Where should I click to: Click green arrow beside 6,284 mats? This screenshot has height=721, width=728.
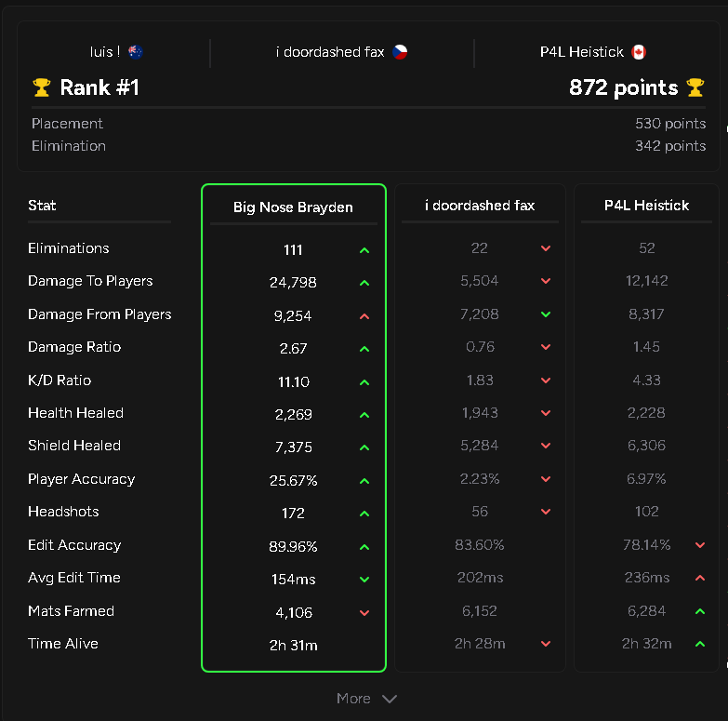(700, 611)
